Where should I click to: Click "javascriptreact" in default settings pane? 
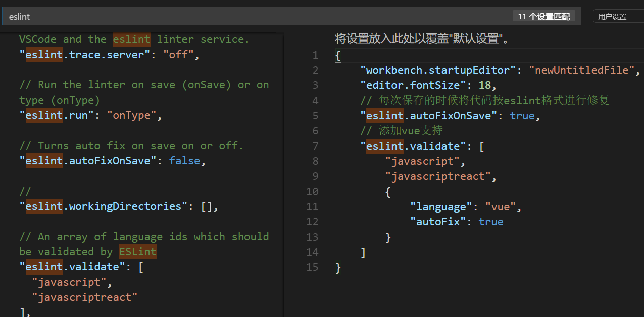tap(85, 297)
